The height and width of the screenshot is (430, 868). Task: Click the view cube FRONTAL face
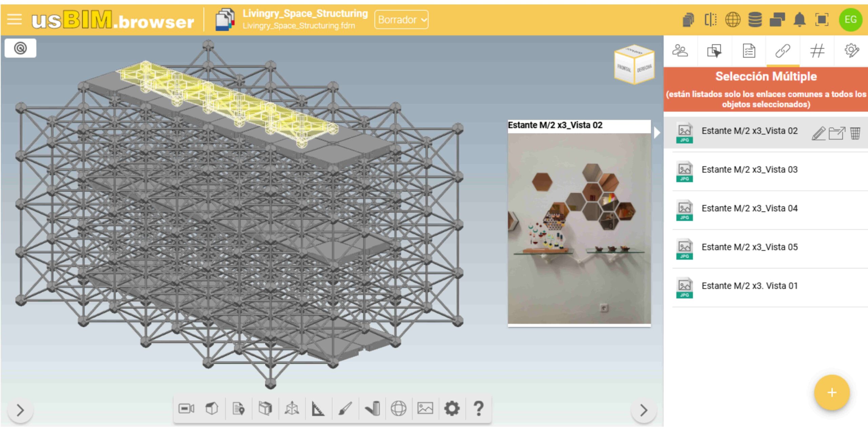[x=624, y=68]
